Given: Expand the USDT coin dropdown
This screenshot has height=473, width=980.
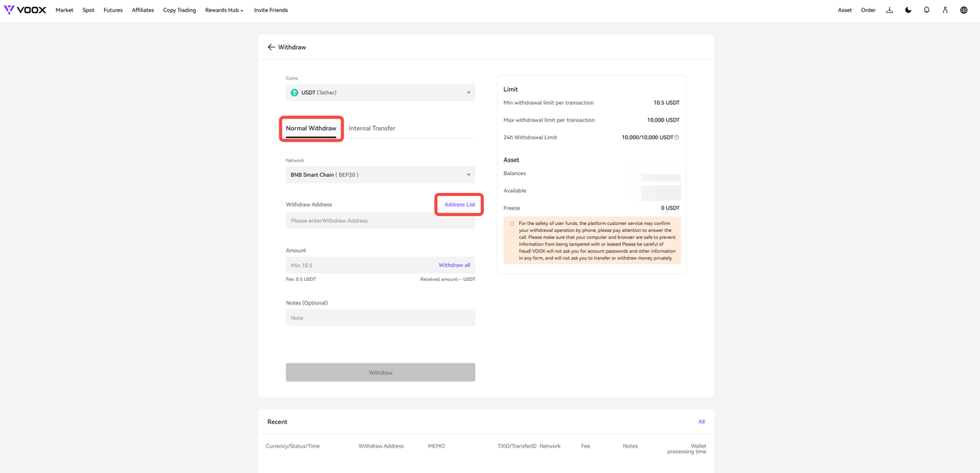Looking at the screenshot, I should 381,93.
